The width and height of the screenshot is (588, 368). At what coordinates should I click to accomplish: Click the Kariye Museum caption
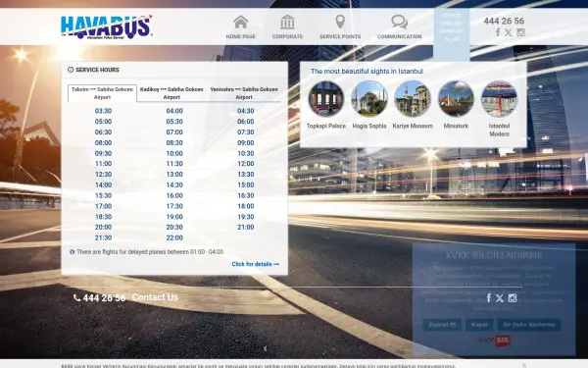tap(413, 127)
